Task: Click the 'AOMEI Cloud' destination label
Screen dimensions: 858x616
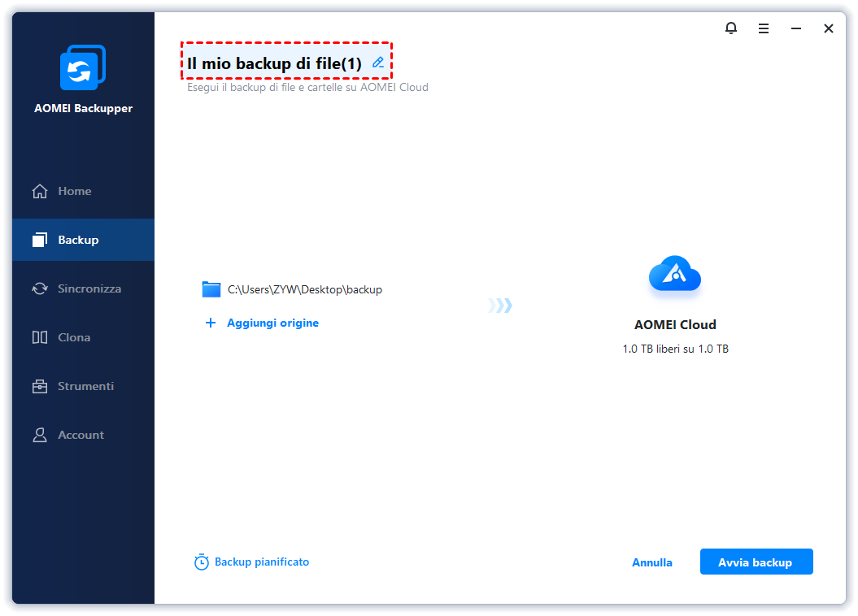Action: pos(675,325)
